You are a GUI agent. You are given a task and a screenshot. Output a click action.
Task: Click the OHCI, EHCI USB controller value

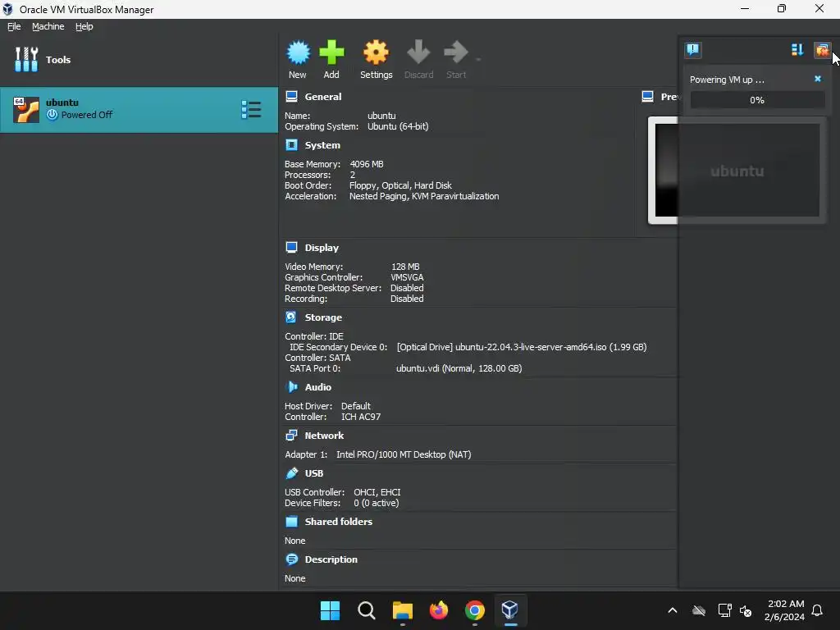pyautogui.click(x=377, y=492)
